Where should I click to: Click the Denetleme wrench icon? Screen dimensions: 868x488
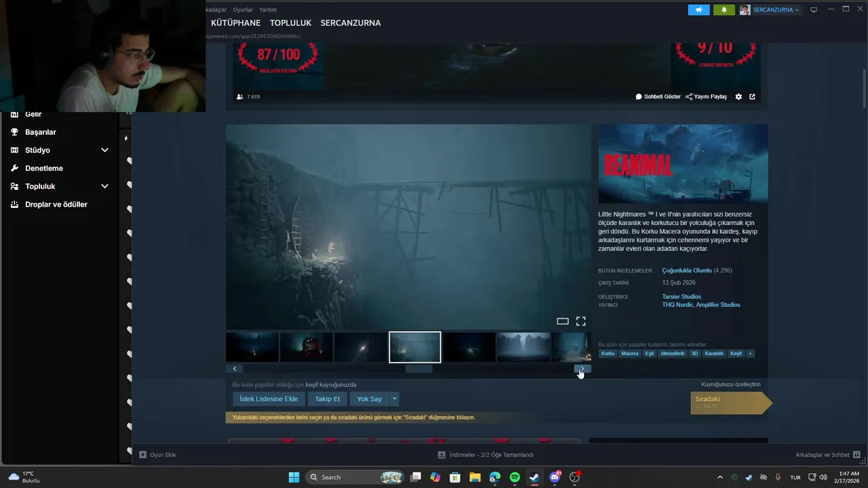pos(14,168)
